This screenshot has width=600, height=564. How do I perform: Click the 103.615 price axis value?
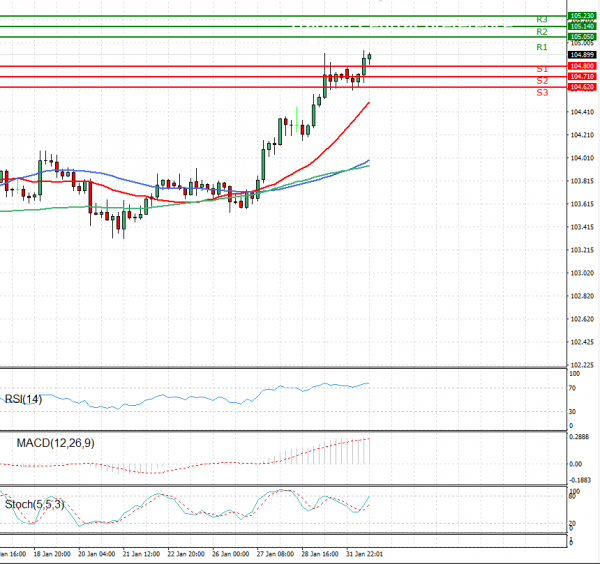tap(582, 204)
